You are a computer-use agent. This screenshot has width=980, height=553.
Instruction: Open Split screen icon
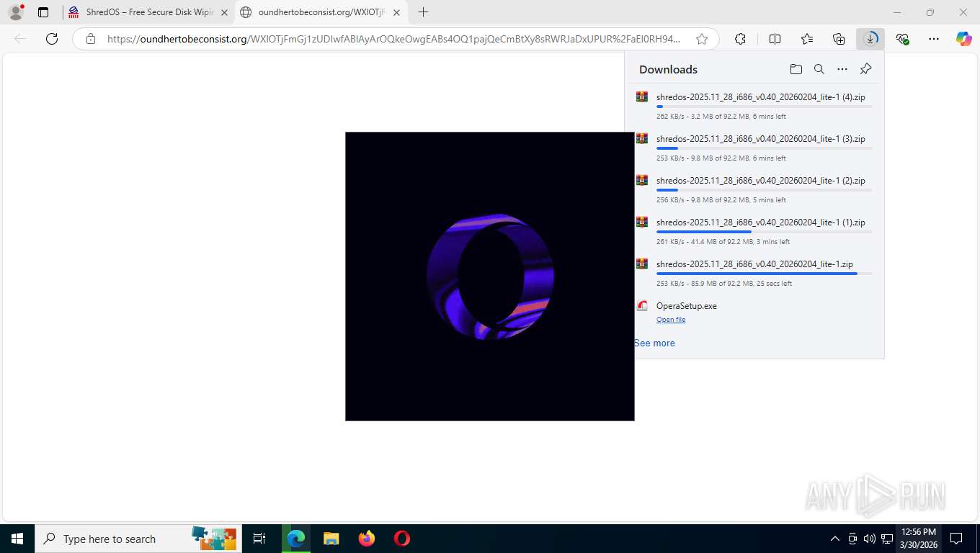click(x=775, y=39)
